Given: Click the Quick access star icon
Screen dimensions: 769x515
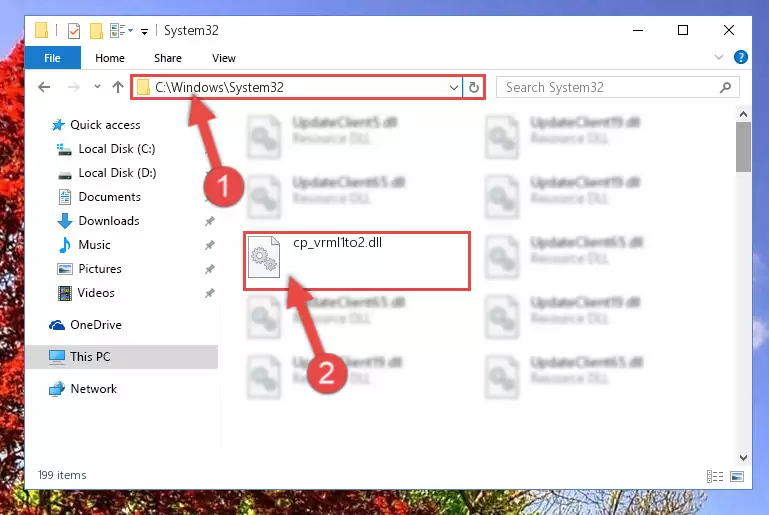Looking at the screenshot, I should (58, 125).
